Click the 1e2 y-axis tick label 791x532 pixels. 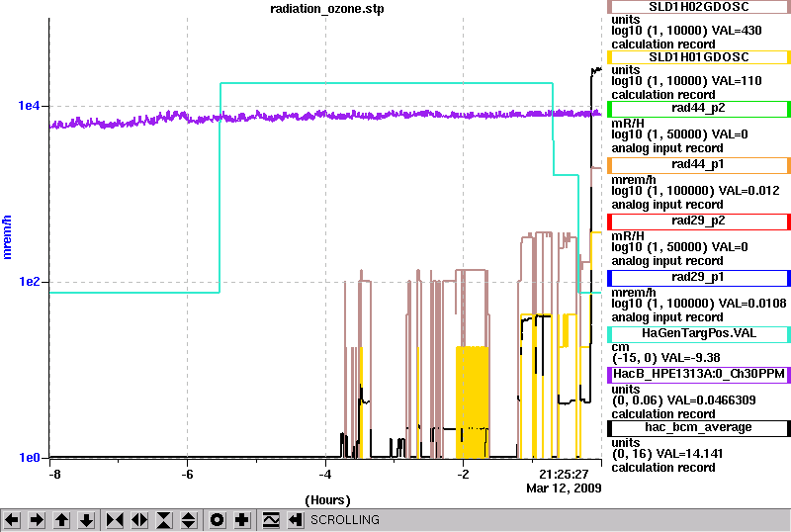coord(29,282)
